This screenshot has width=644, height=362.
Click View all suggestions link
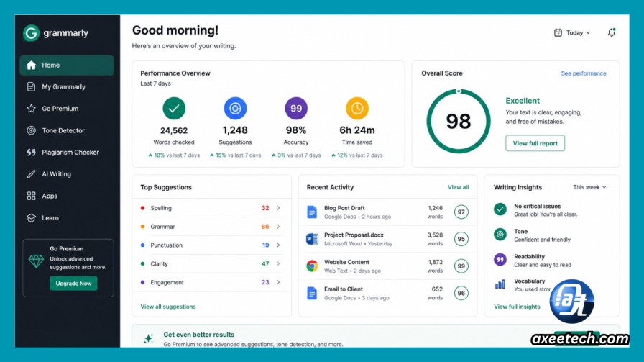coord(168,307)
